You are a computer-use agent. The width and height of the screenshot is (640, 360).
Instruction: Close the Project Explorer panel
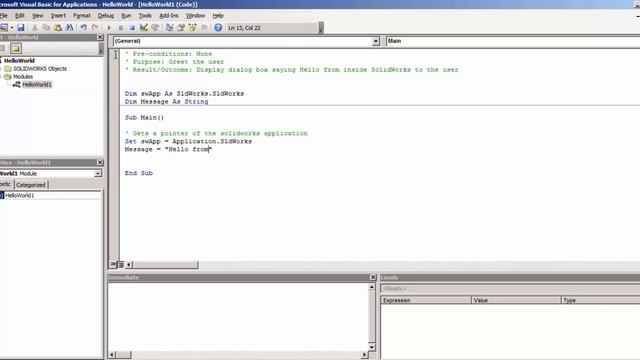tap(100, 37)
